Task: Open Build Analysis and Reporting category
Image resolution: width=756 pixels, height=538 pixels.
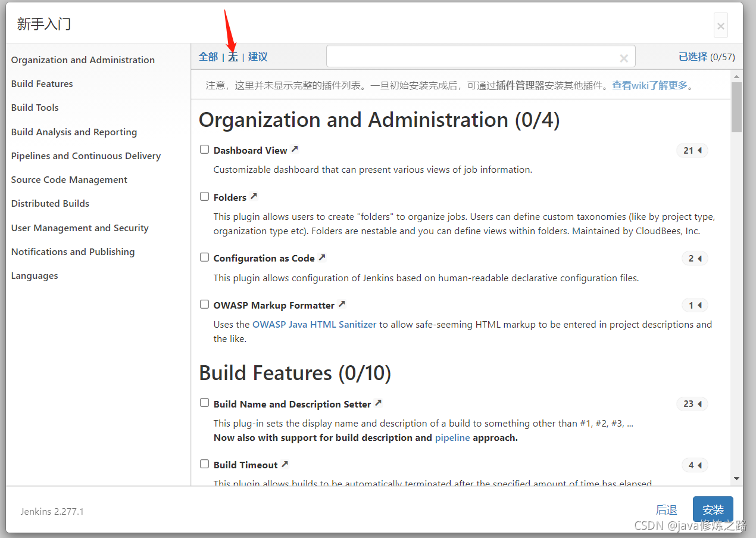Action: 74,132
